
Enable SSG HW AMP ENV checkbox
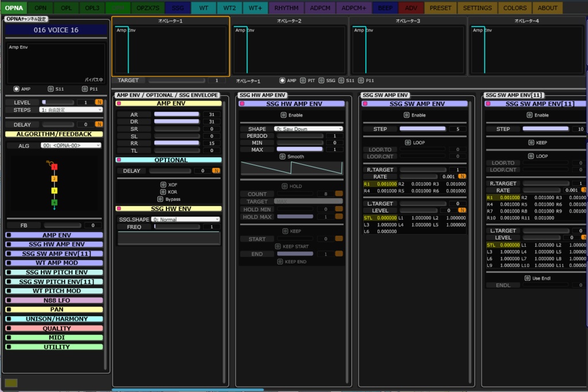click(x=284, y=115)
